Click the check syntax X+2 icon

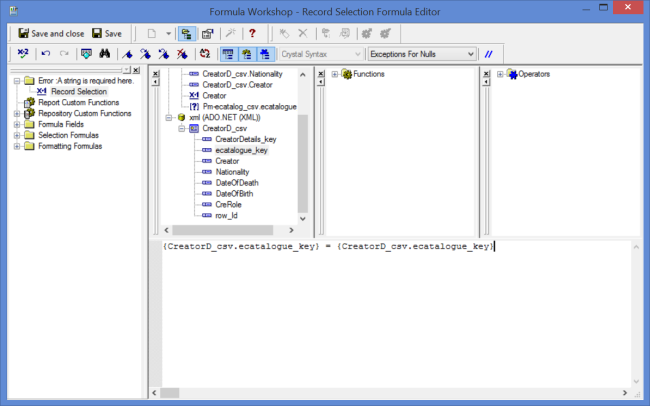[x=21, y=54]
